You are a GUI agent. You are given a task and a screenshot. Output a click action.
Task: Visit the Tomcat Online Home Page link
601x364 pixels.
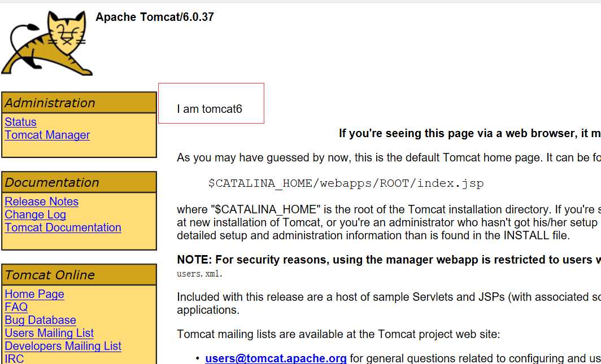tap(34, 294)
